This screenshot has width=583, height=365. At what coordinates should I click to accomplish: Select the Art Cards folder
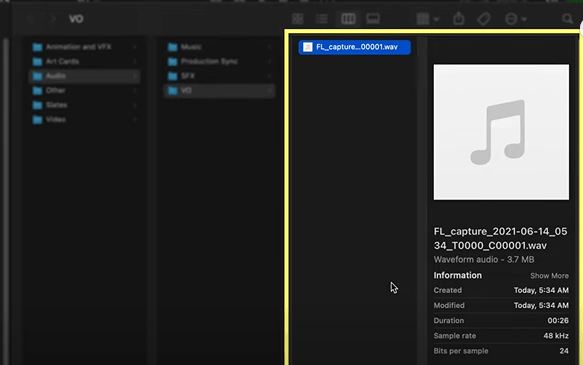84,61
